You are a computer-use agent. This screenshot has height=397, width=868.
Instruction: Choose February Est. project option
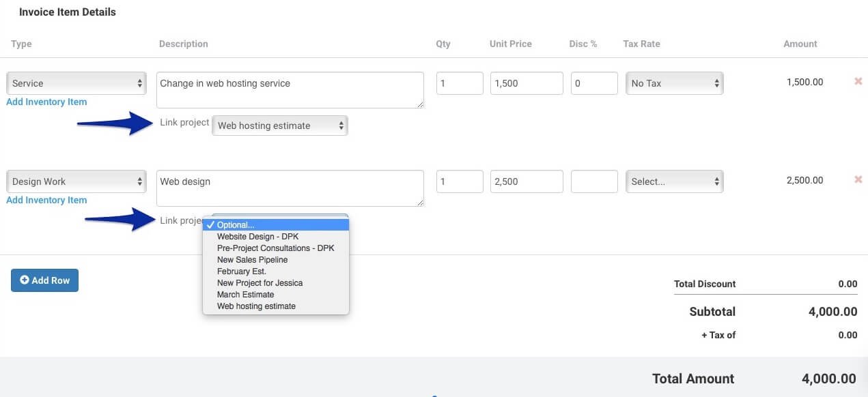pos(240,271)
